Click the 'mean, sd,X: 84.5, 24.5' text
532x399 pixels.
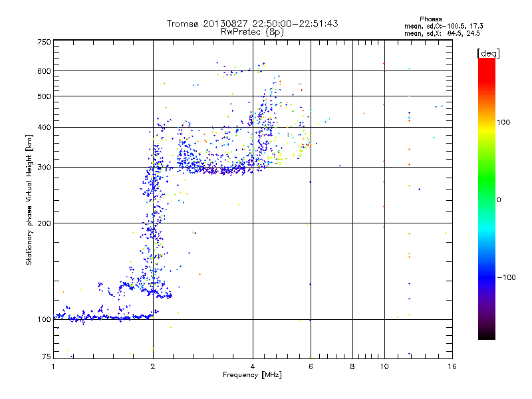pyautogui.click(x=442, y=33)
